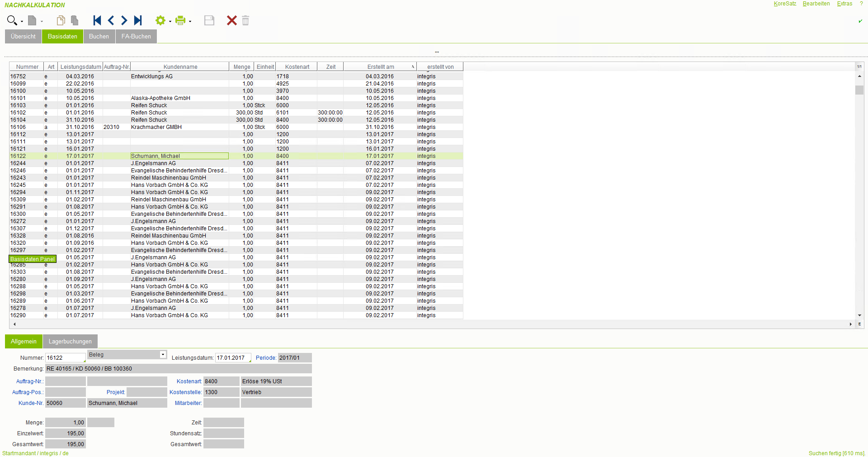The height and width of the screenshot is (457, 868).
Task: Follow the Auftrag-Nr. link label
Action: [30, 381]
